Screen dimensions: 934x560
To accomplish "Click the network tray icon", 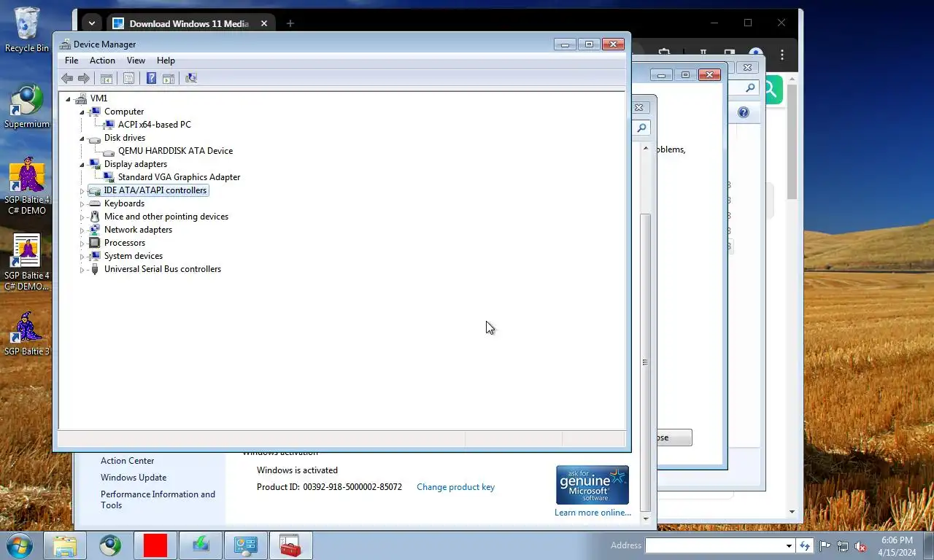I will click(x=843, y=546).
